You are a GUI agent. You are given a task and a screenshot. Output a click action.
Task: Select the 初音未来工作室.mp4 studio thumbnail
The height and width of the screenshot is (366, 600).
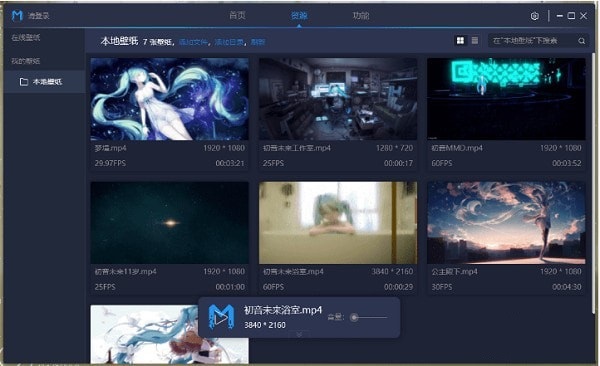click(338, 99)
